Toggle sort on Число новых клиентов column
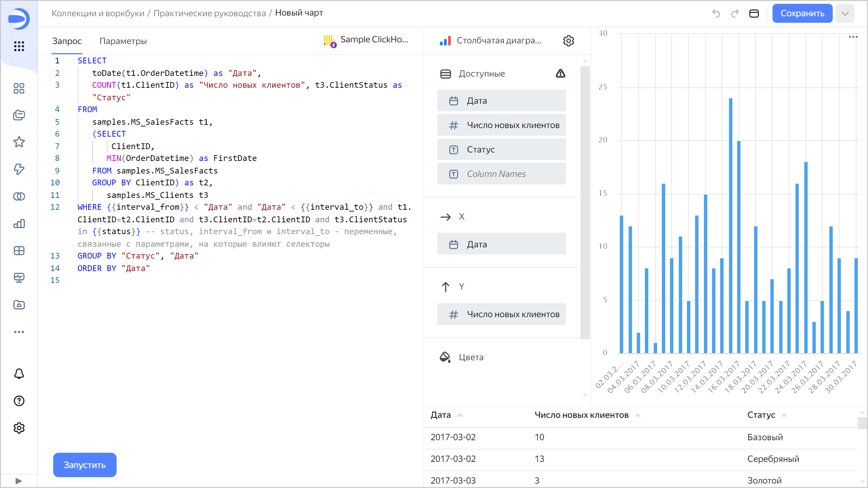Viewport: 868px width, 488px height. pos(639,415)
